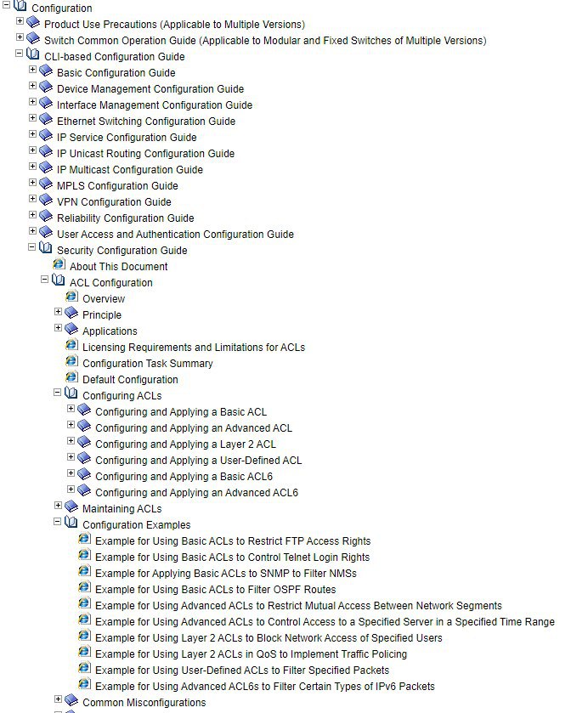Expand Switch Common Operation Guide node
This screenshot has height=713, width=588.
(x=20, y=37)
